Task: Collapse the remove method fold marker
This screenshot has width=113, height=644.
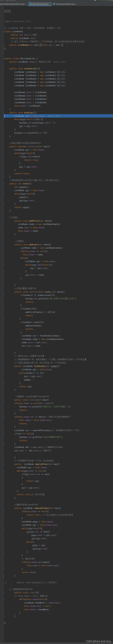Action: 4,400
